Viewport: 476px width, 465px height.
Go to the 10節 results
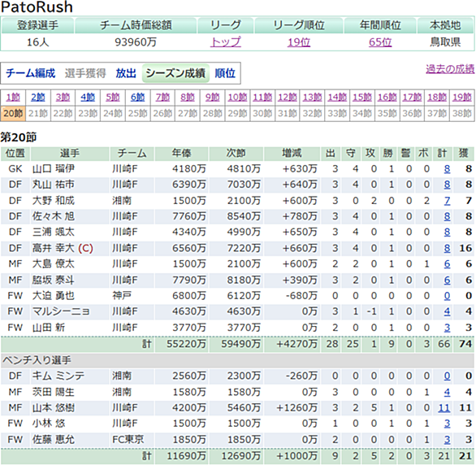click(x=237, y=98)
